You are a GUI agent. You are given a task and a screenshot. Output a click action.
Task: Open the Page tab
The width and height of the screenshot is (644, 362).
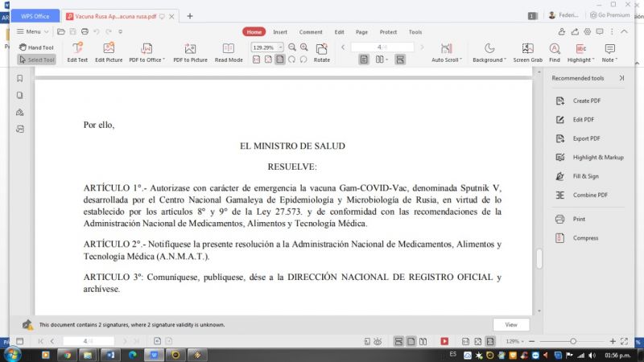361,32
